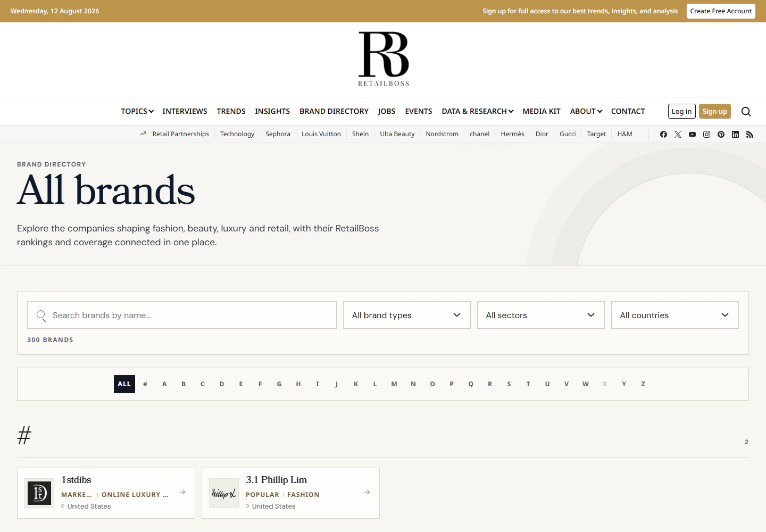Click the arrow on 3.1 Phillip Lim card
This screenshot has height=532, width=766.
pyautogui.click(x=367, y=492)
